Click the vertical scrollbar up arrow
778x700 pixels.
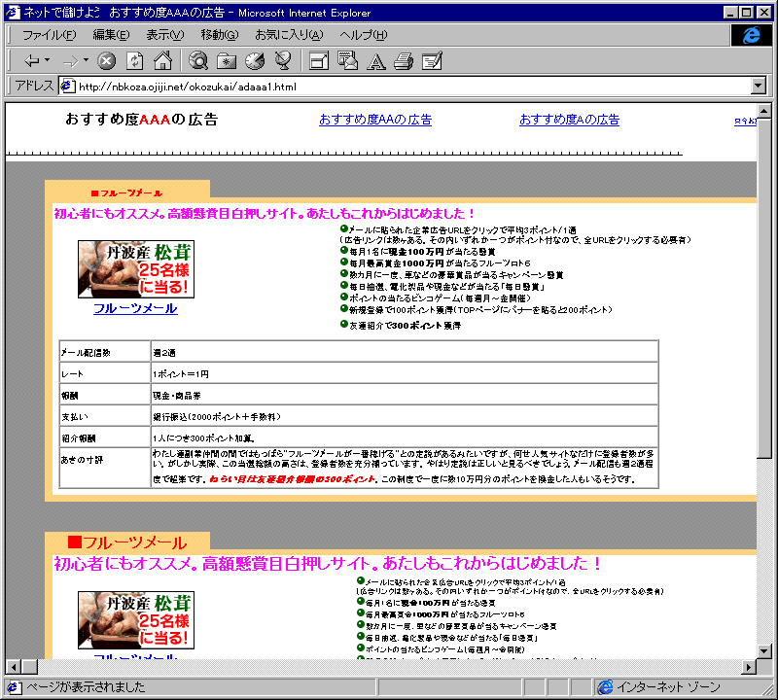click(764, 111)
